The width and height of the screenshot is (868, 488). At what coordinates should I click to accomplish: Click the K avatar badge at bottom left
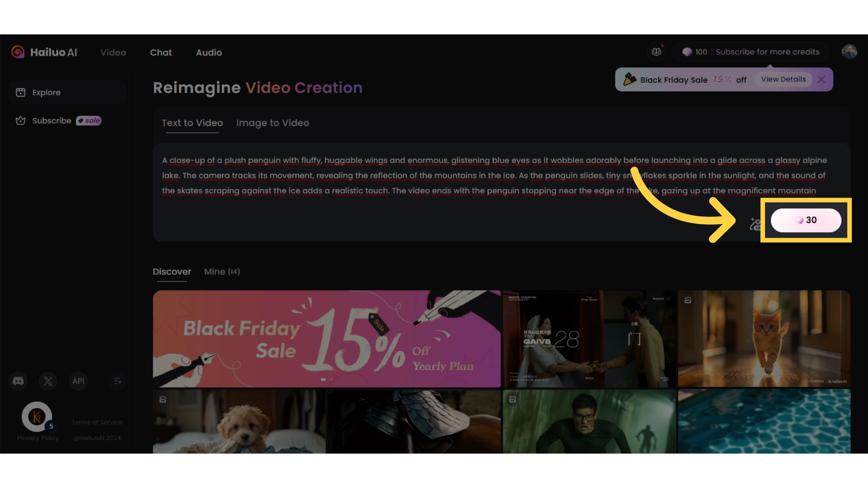coord(37,416)
